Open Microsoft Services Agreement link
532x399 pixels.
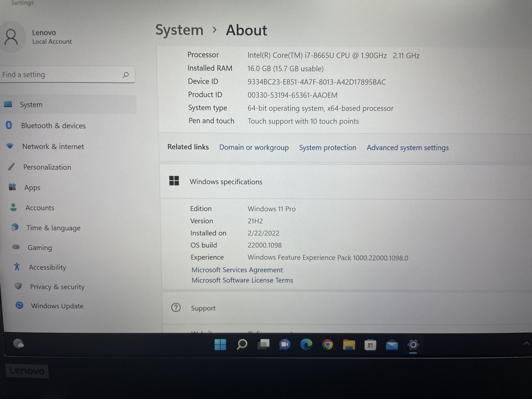[237, 270]
